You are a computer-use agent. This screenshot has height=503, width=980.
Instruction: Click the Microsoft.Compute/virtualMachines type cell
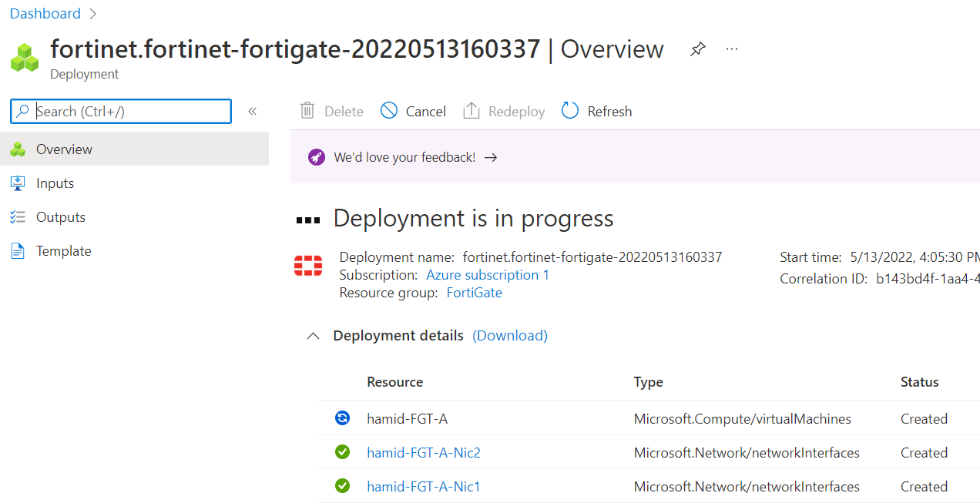743,419
